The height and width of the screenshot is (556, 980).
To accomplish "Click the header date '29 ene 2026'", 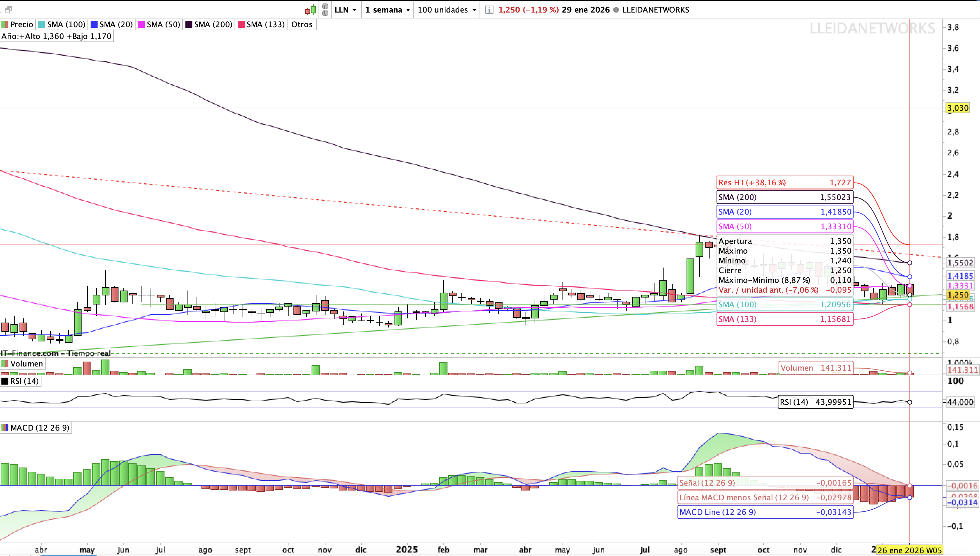I will click(585, 10).
